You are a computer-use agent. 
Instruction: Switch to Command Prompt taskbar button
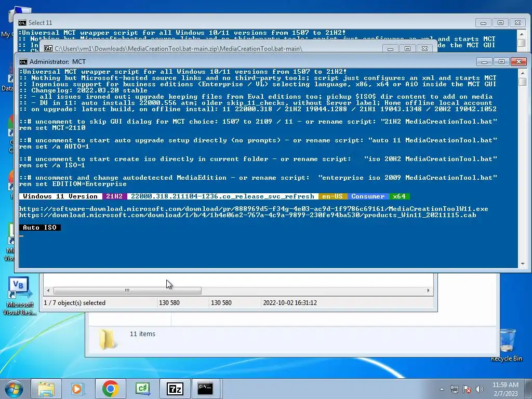(x=206, y=389)
